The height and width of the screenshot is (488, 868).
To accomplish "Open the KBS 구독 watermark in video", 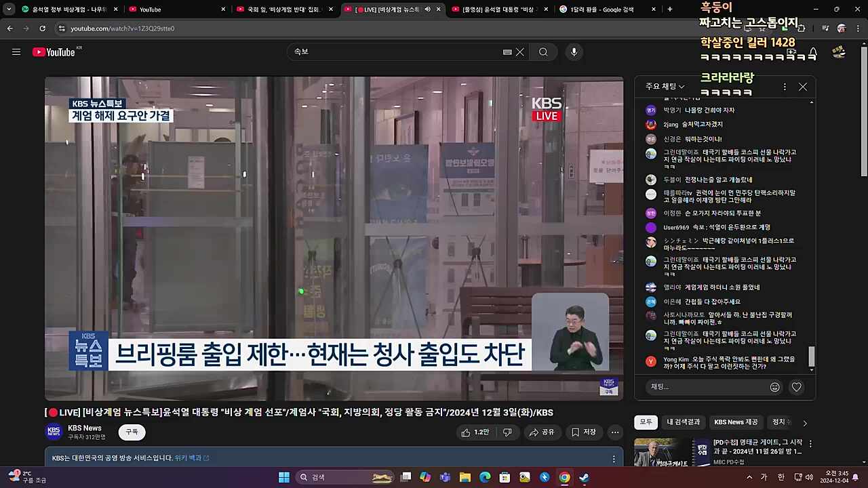I will (x=609, y=386).
